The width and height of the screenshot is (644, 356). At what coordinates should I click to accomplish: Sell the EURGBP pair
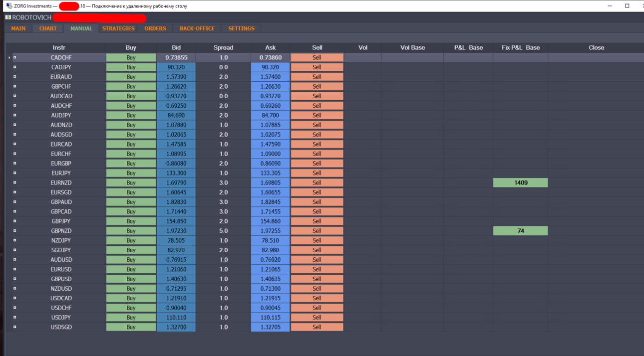click(x=317, y=163)
